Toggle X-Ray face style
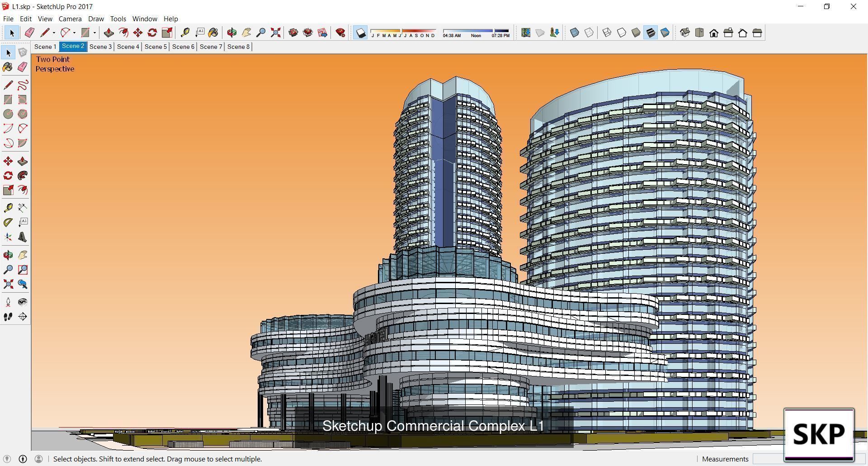This screenshot has width=868, height=466. coord(575,33)
